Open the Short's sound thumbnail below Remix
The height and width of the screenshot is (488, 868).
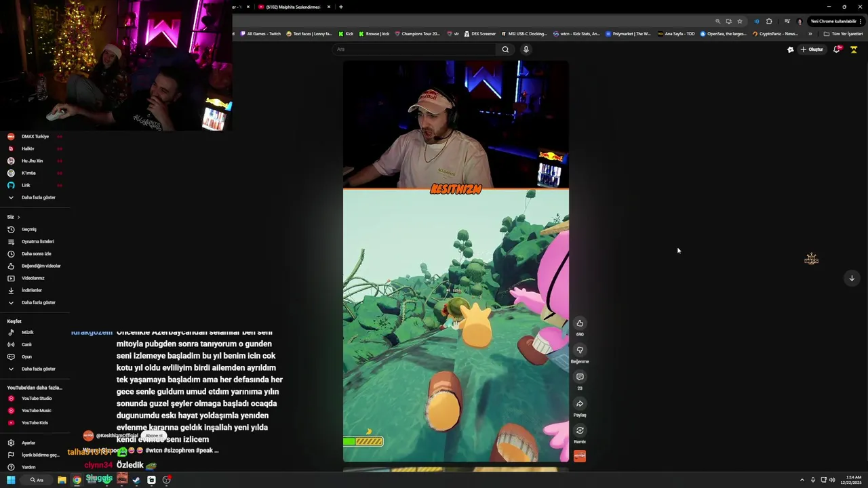pos(580,456)
